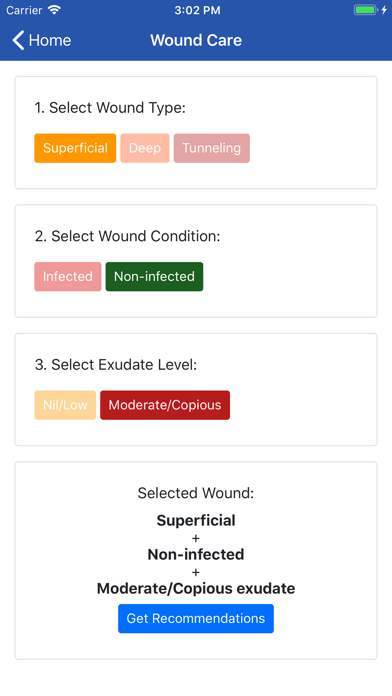This screenshot has height=696, width=392.
Task: Tap the green battery icon
Action: (365, 10)
